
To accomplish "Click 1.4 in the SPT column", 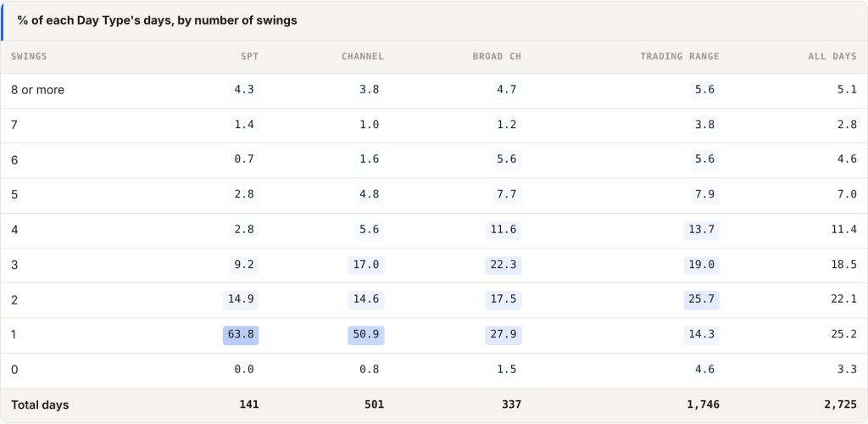I will pos(244,125).
